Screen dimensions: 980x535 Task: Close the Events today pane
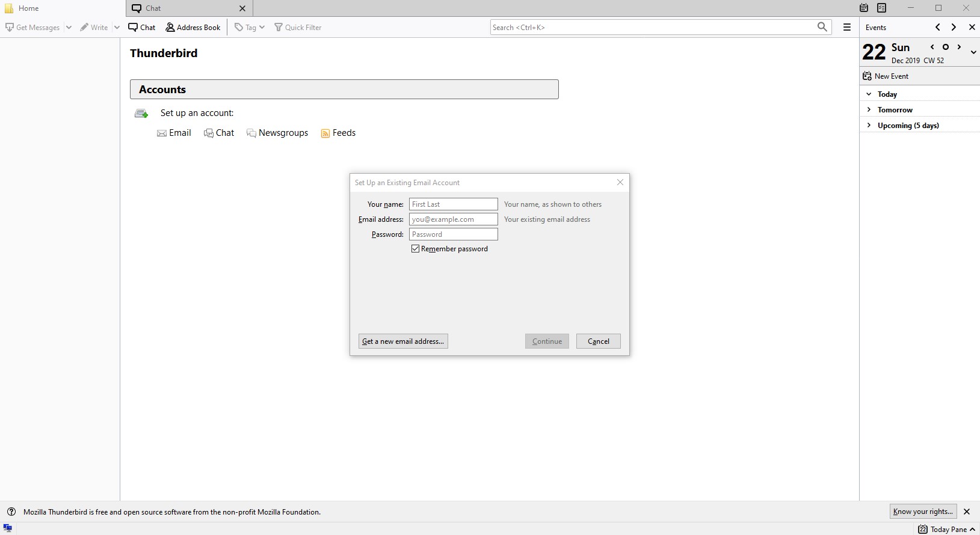click(x=972, y=27)
